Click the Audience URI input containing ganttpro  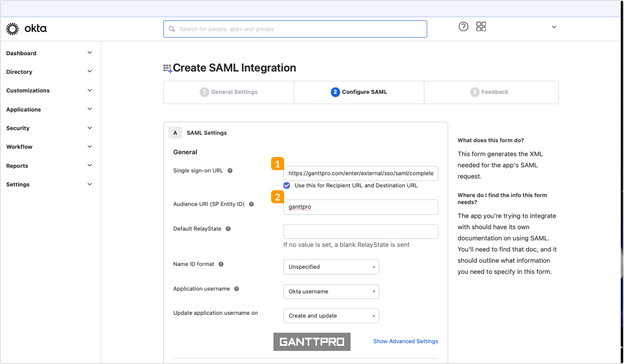(361, 207)
